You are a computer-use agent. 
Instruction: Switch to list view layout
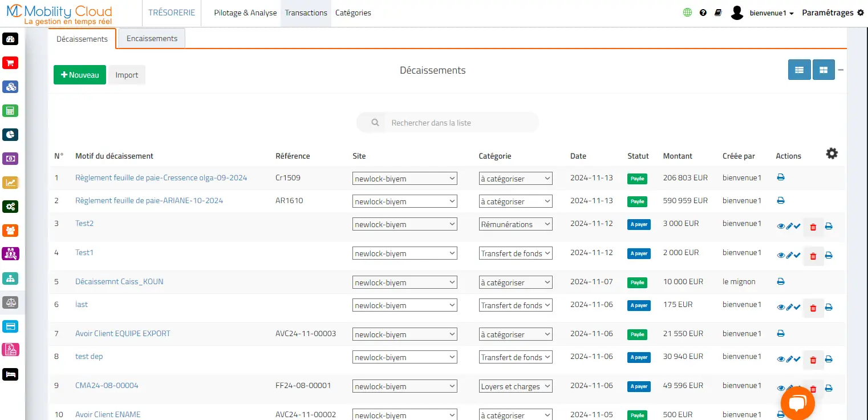pos(800,70)
